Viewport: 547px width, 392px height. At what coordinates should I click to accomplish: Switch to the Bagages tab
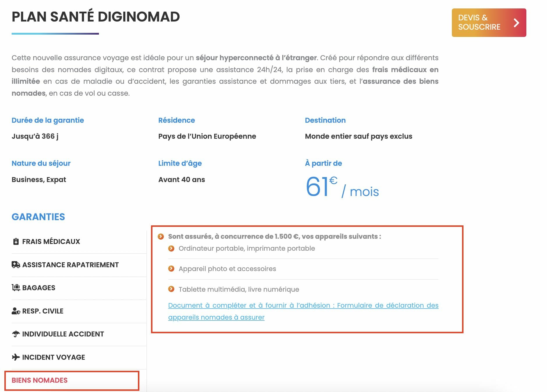[x=79, y=288]
